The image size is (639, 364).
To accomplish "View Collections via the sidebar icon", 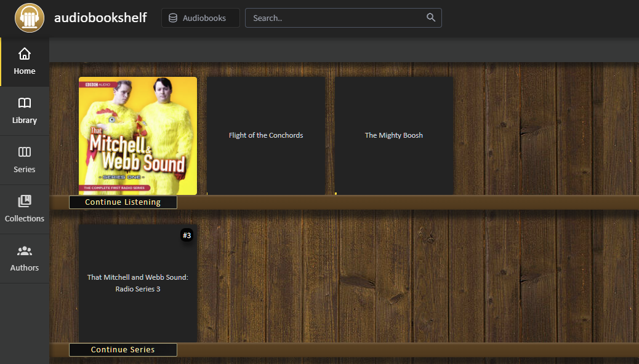I will 24,202.
